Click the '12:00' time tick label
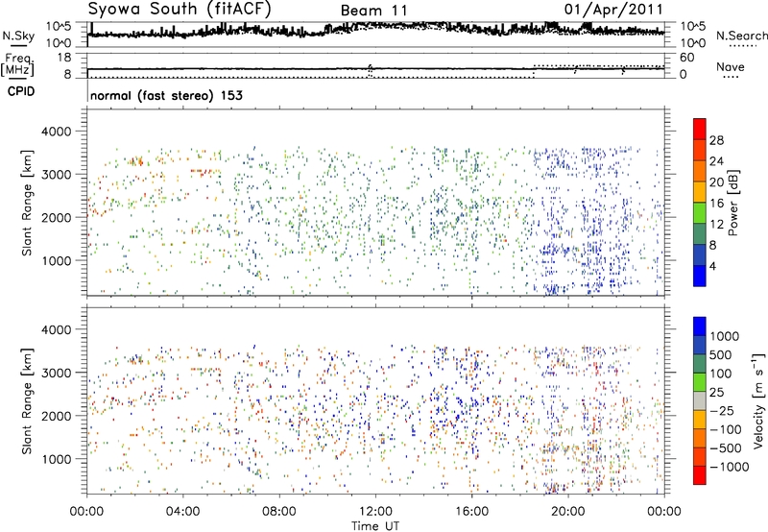Screen dimensions: 768x532 click(x=375, y=512)
